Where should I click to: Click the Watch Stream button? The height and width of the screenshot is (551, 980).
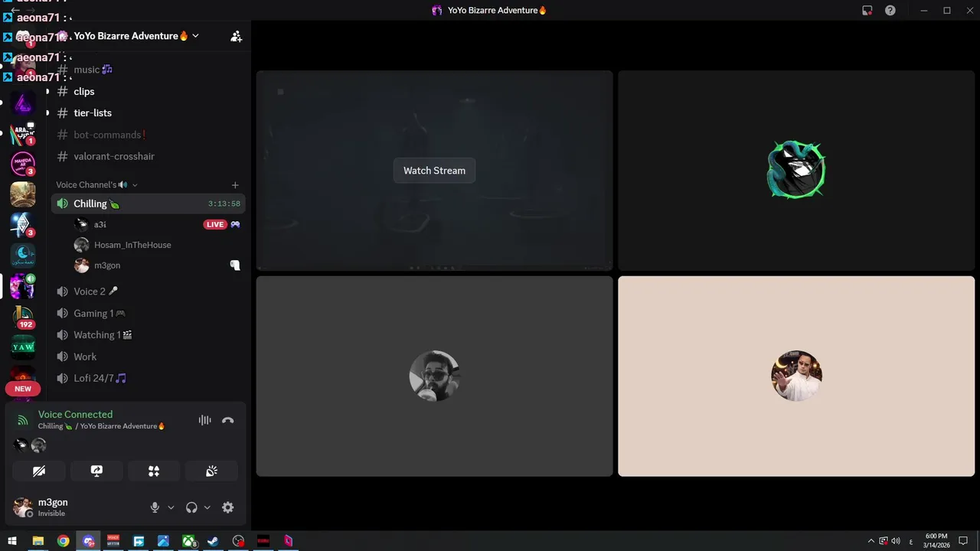click(434, 171)
